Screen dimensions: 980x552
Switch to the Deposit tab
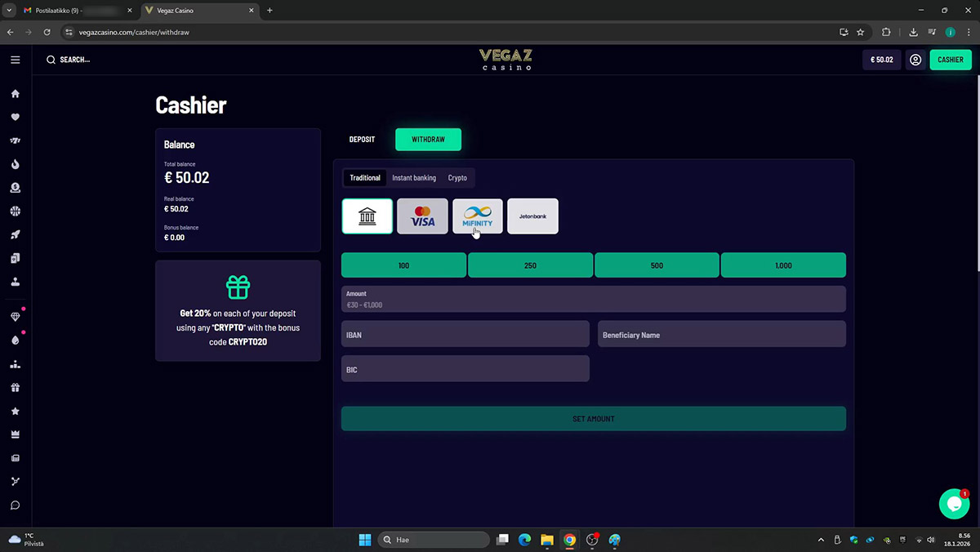(x=362, y=140)
